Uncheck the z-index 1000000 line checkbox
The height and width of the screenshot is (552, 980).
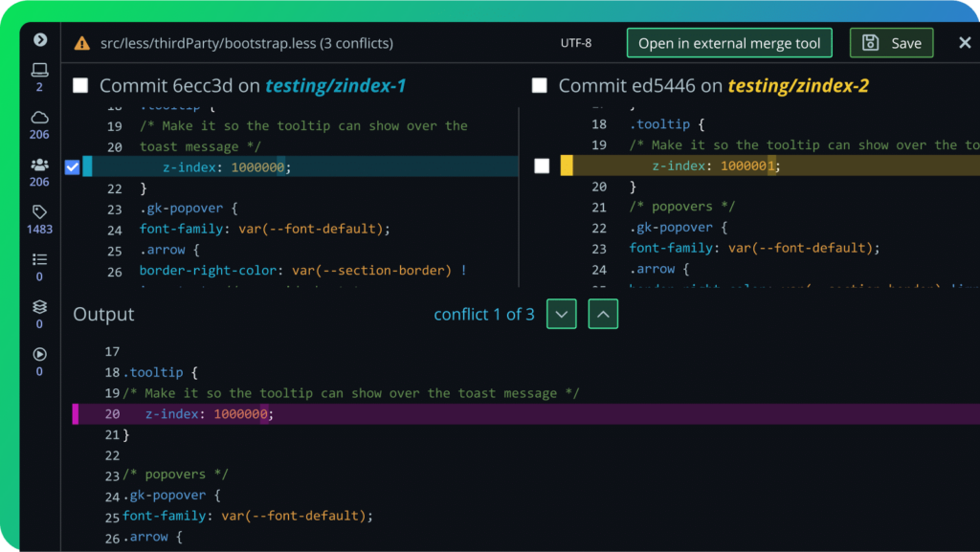coord(73,166)
